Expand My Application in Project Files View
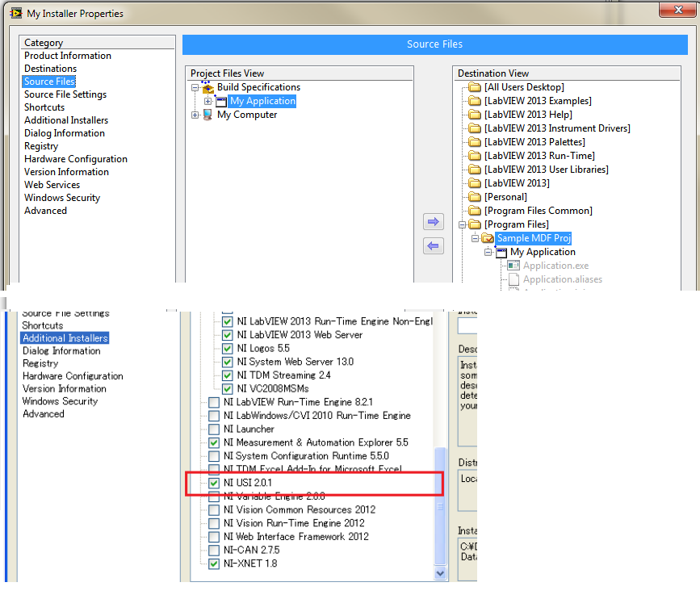The width and height of the screenshot is (700, 595). click(208, 102)
